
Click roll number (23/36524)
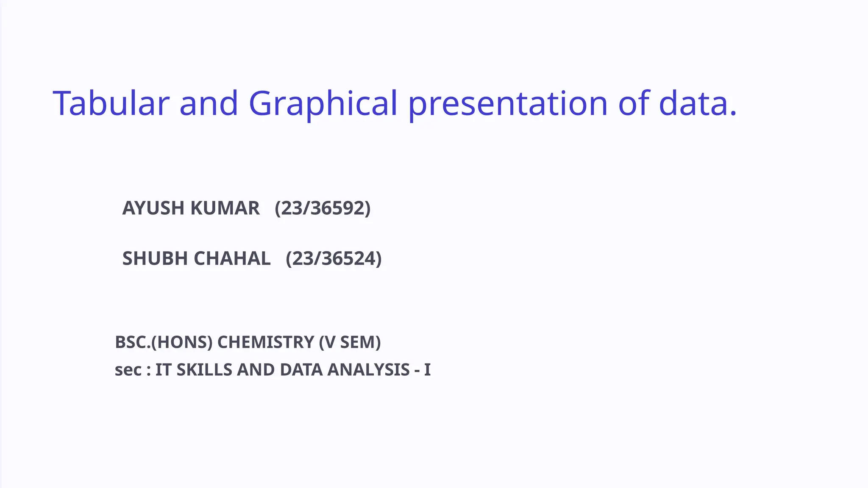(x=334, y=258)
